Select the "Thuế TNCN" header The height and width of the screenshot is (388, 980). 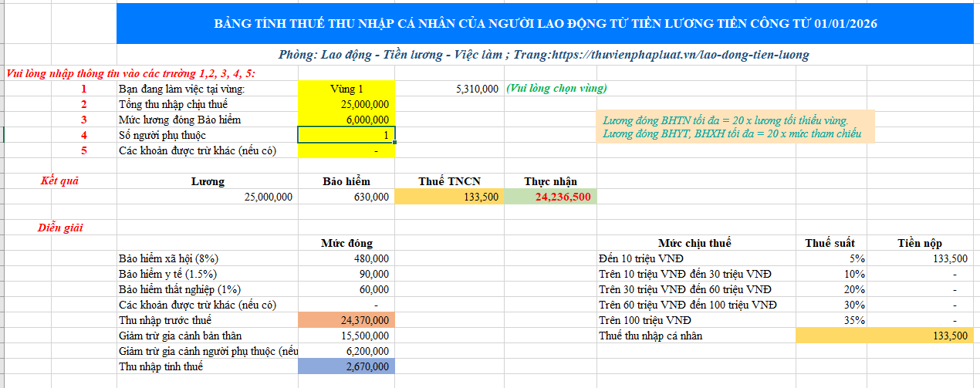(449, 181)
